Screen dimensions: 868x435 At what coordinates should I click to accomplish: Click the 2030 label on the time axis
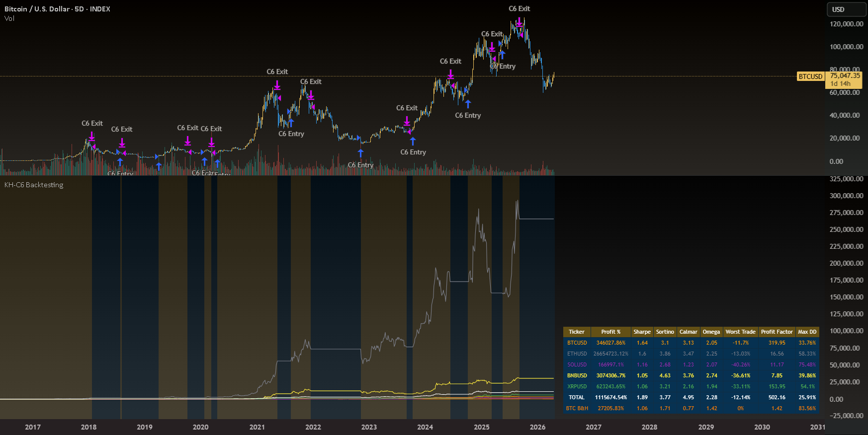pyautogui.click(x=762, y=427)
